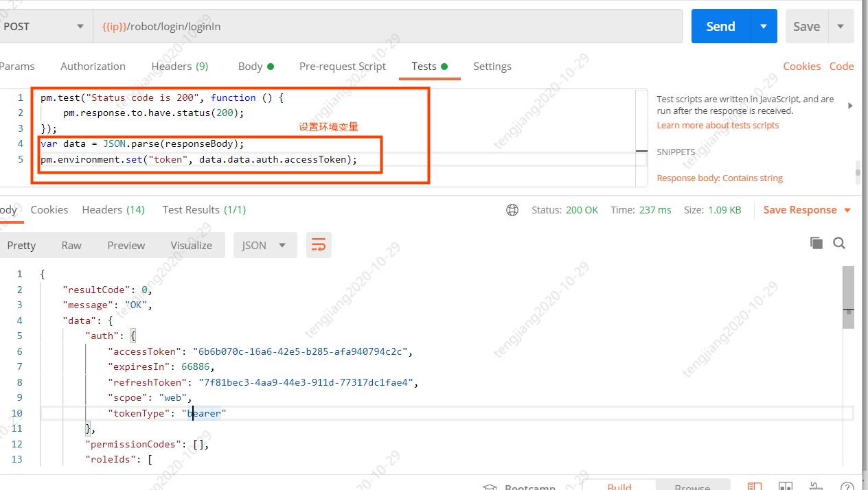Click the response body vertical scrollbar thumb
868x490 pixels.
(849, 298)
